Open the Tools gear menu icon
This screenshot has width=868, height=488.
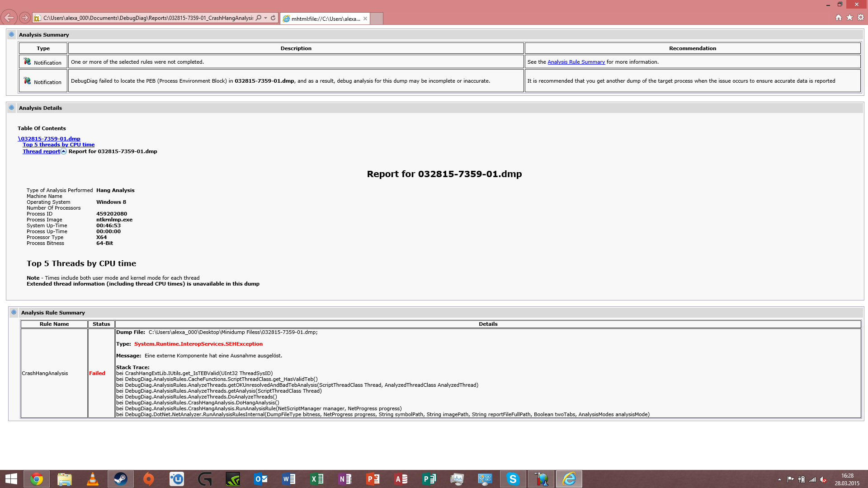[x=861, y=18]
